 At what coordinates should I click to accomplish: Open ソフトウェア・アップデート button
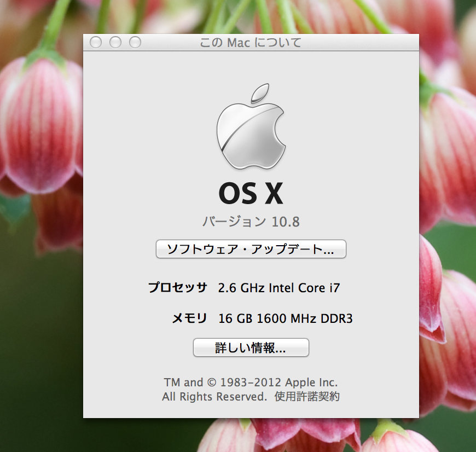coord(251,249)
